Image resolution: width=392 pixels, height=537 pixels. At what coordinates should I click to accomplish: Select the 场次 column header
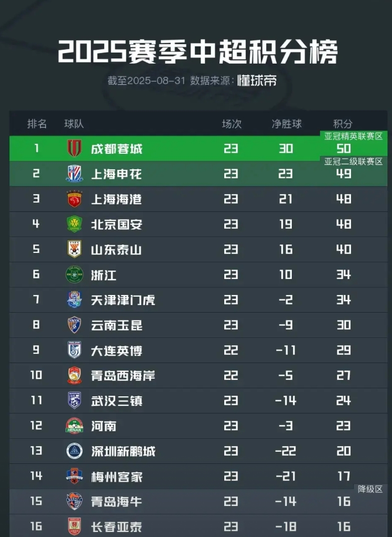click(x=231, y=124)
